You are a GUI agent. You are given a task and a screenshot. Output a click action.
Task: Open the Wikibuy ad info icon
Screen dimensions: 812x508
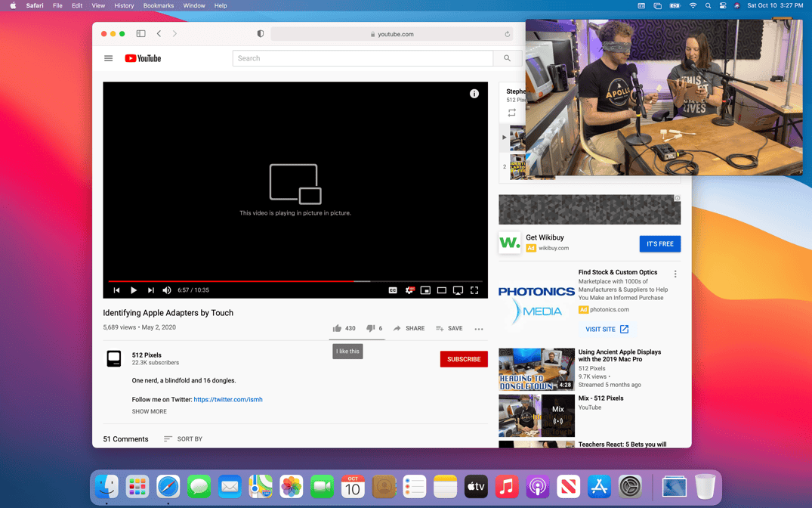click(677, 198)
